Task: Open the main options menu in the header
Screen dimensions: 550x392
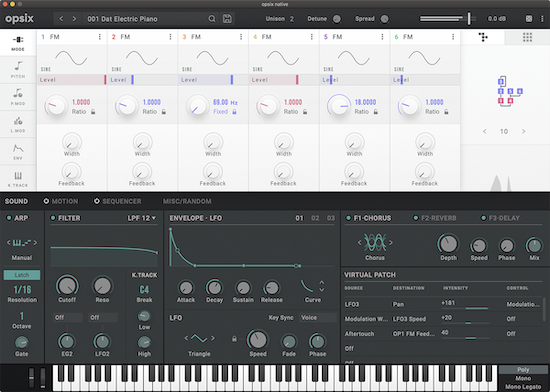Action: point(542,19)
